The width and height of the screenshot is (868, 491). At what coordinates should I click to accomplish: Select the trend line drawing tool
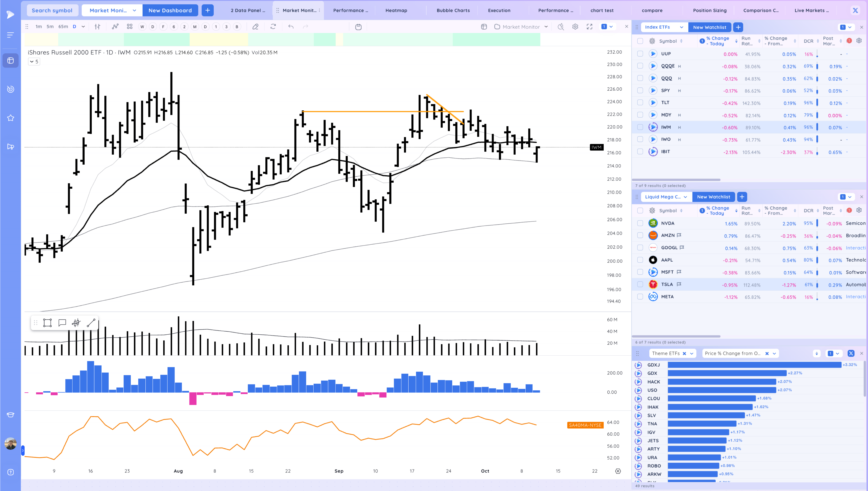tap(91, 323)
